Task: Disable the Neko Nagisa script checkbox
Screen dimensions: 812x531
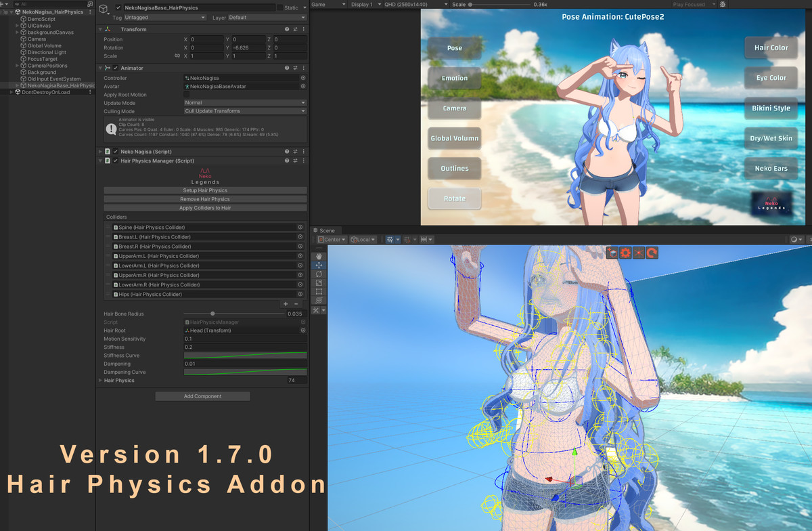Action: pyautogui.click(x=116, y=152)
